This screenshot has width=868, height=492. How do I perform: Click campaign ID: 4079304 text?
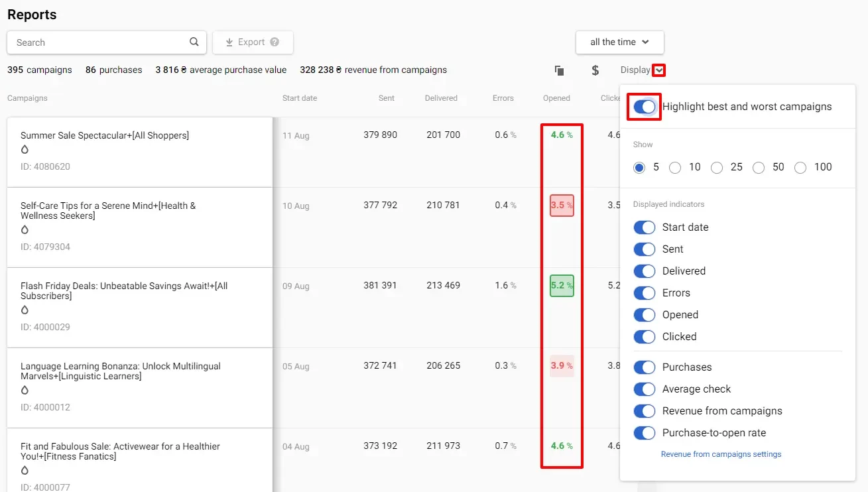[45, 247]
